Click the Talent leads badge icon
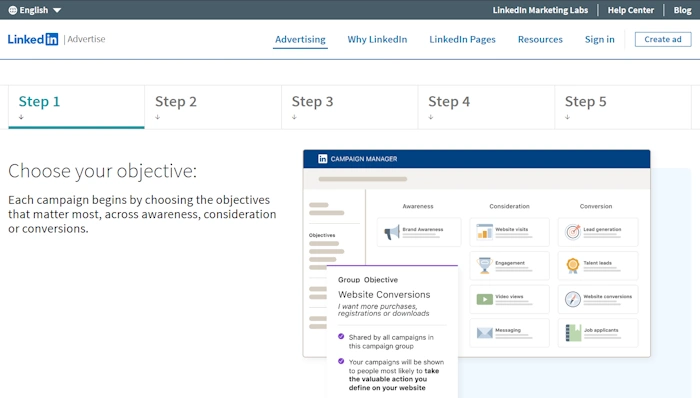This screenshot has width=700, height=398. 573,265
